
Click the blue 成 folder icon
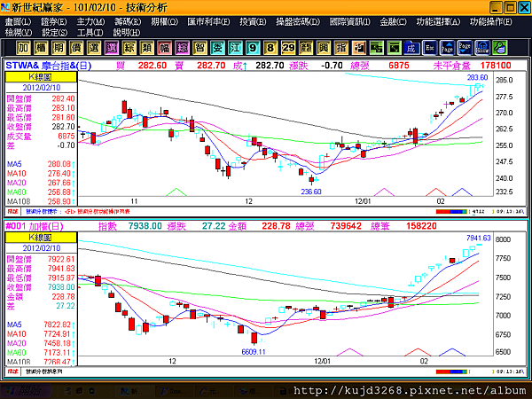pyautogui.click(x=411, y=48)
